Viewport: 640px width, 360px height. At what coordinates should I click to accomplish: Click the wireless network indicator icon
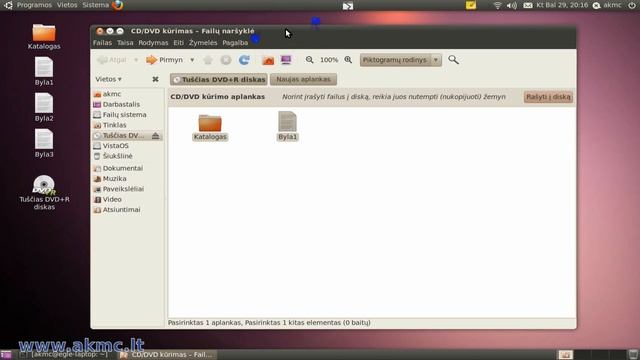tap(497, 5)
